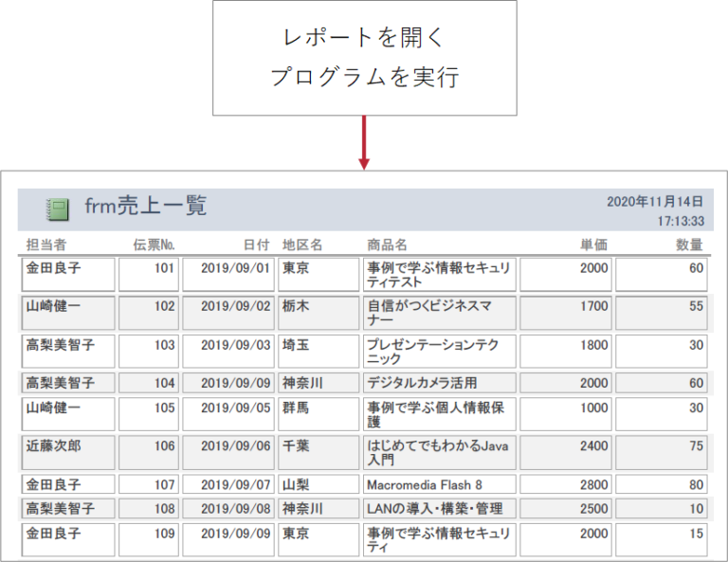
Task: Click the green notebook report icon
Action: tap(58, 209)
